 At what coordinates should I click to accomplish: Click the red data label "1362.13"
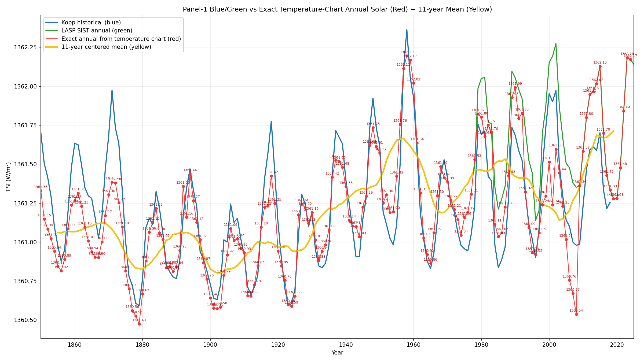600,62
